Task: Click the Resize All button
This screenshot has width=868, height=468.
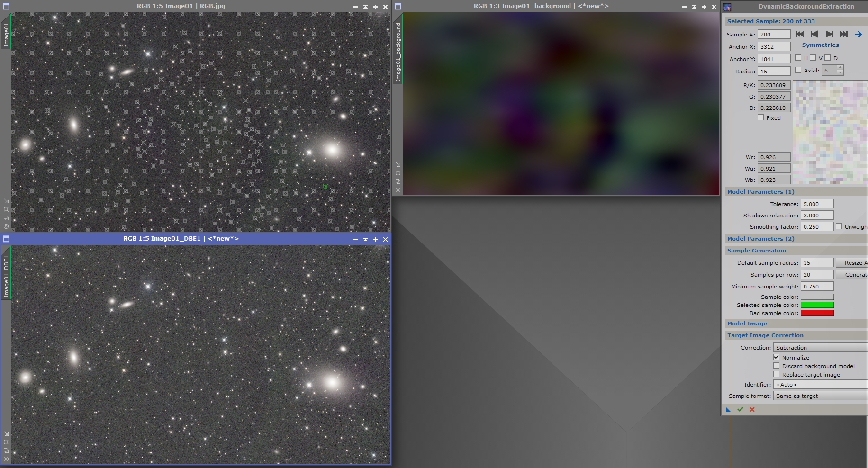Action: coord(852,262)
